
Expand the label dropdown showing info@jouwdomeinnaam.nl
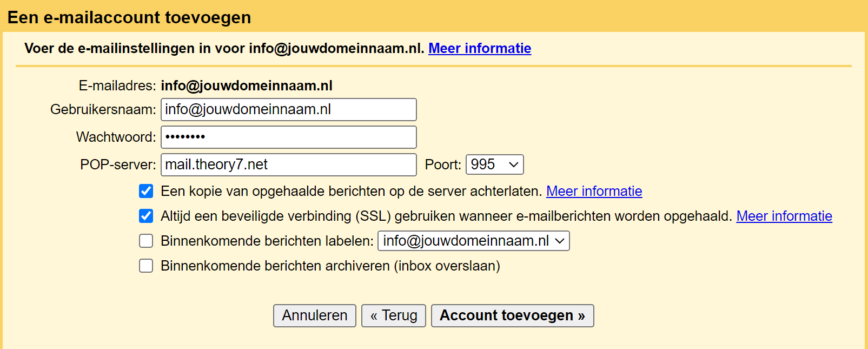tap(473, 241)
